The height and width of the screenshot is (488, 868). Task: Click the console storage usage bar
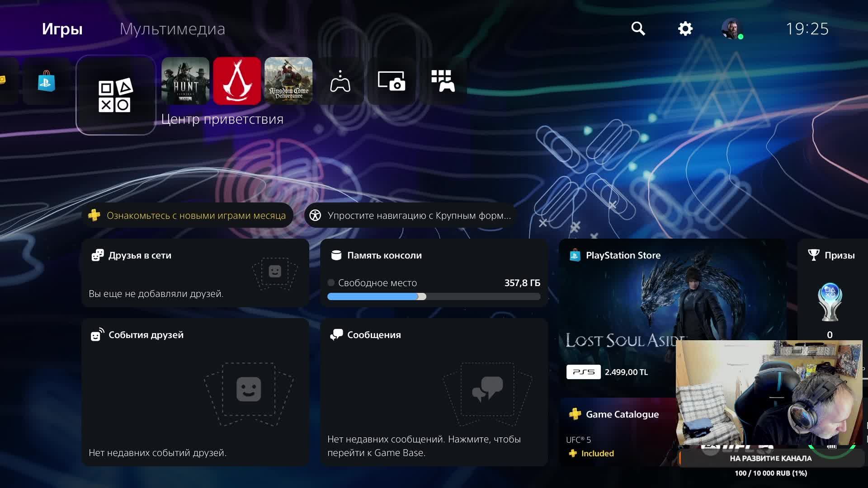[x=434, y=296]
